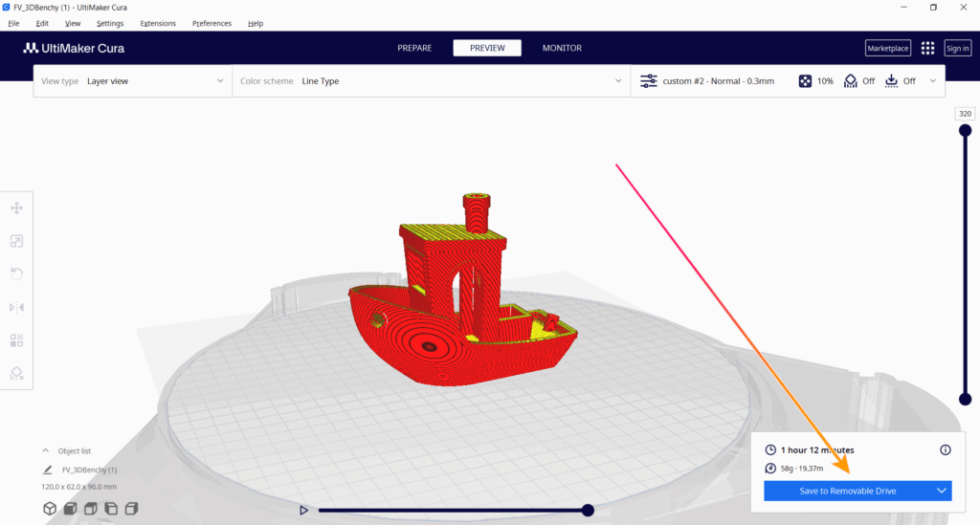Click the layer number 320 field

point(965,114)
